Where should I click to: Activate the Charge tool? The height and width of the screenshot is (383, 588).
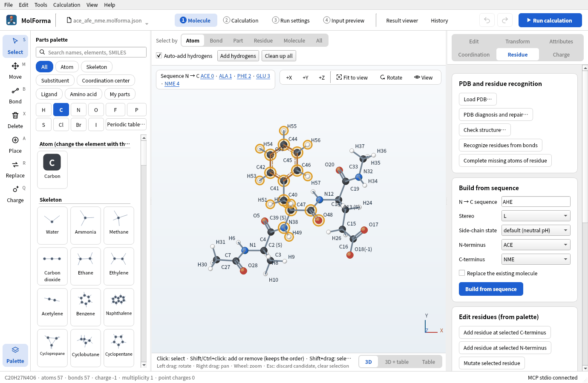coord(15,194)
